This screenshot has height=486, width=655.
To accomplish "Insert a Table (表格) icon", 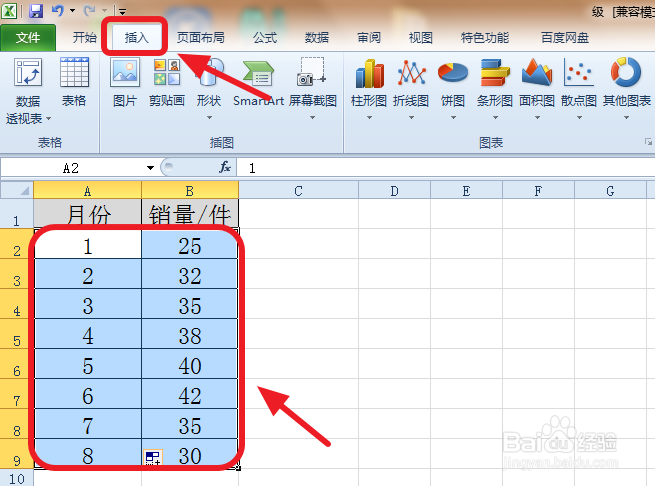I will (x=74, y=72).
